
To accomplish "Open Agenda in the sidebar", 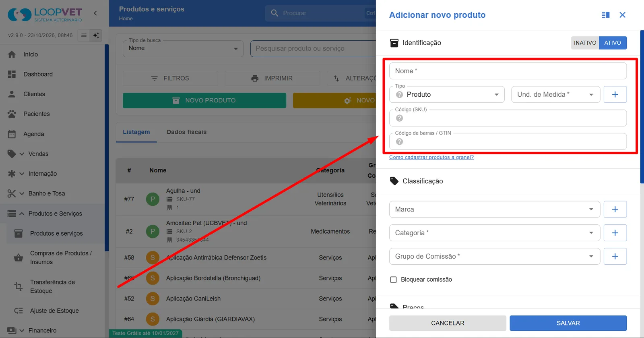I will [x=34, y=134].
